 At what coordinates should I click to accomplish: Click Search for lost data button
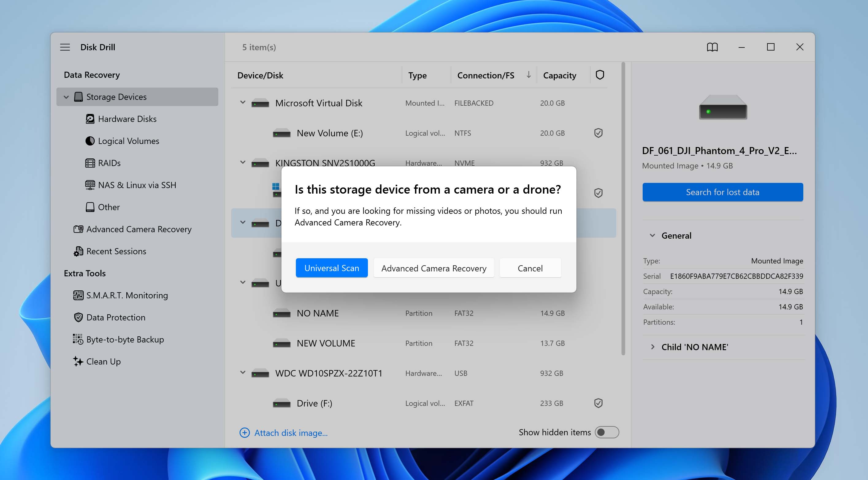(722, 192)
